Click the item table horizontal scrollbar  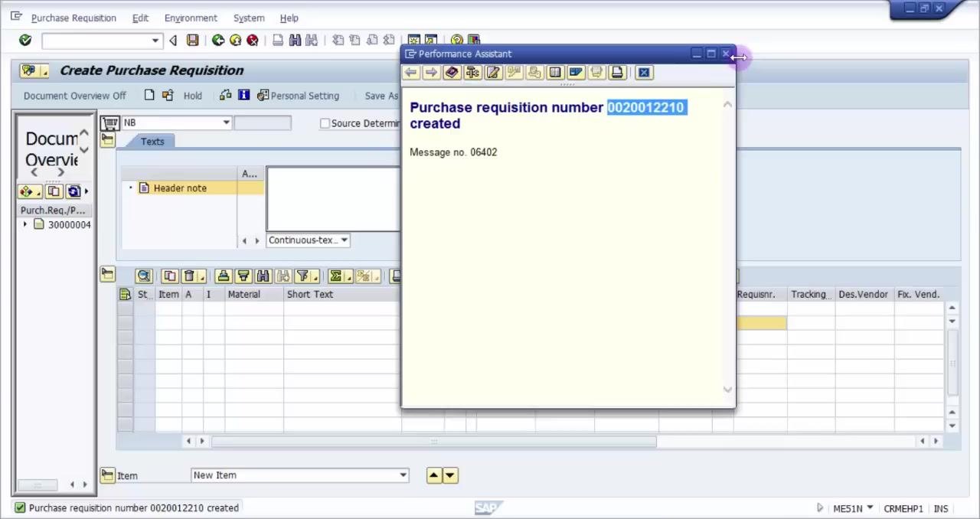(x=434, y=441)
